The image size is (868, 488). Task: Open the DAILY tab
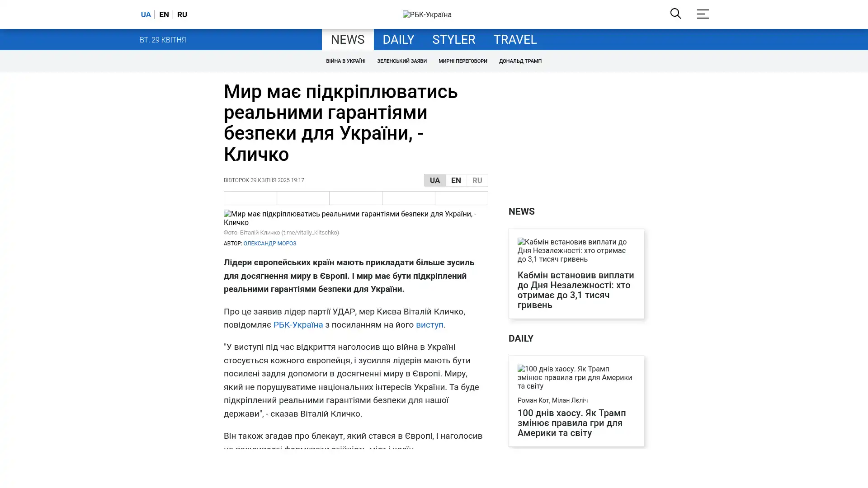(398, 40)
